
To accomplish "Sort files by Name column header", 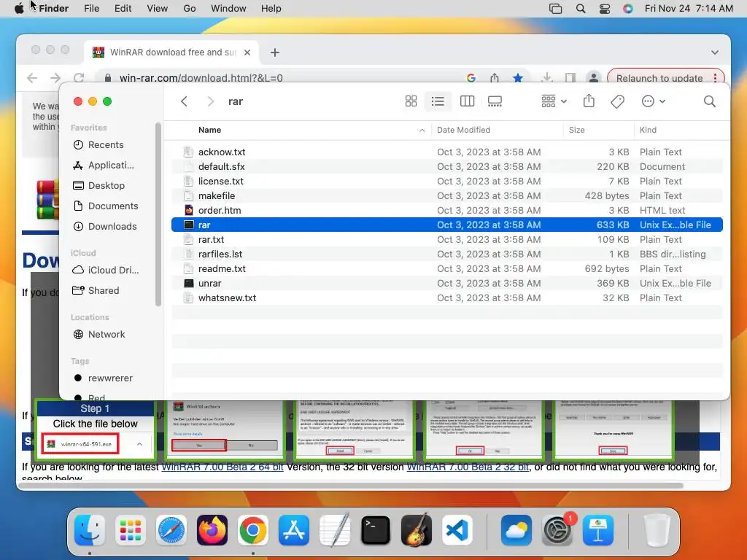I will coord(209,130).
